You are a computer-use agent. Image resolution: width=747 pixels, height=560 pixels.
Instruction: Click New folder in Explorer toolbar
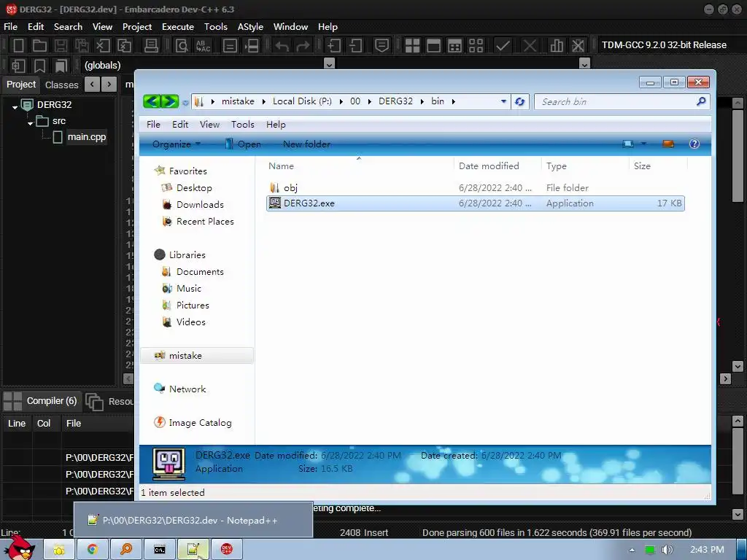pyautogui.click(x=307, y=144)
